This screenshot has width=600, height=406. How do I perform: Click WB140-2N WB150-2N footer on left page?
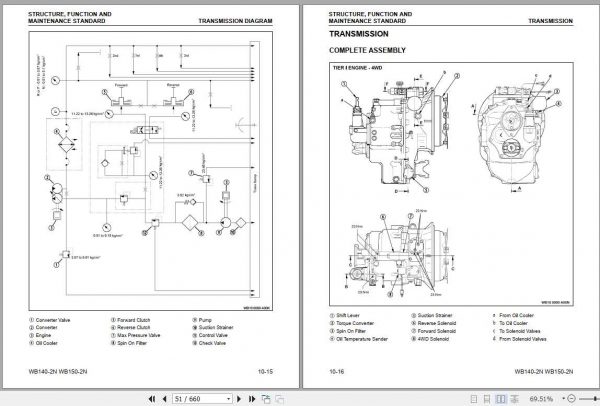pos(58,371)
